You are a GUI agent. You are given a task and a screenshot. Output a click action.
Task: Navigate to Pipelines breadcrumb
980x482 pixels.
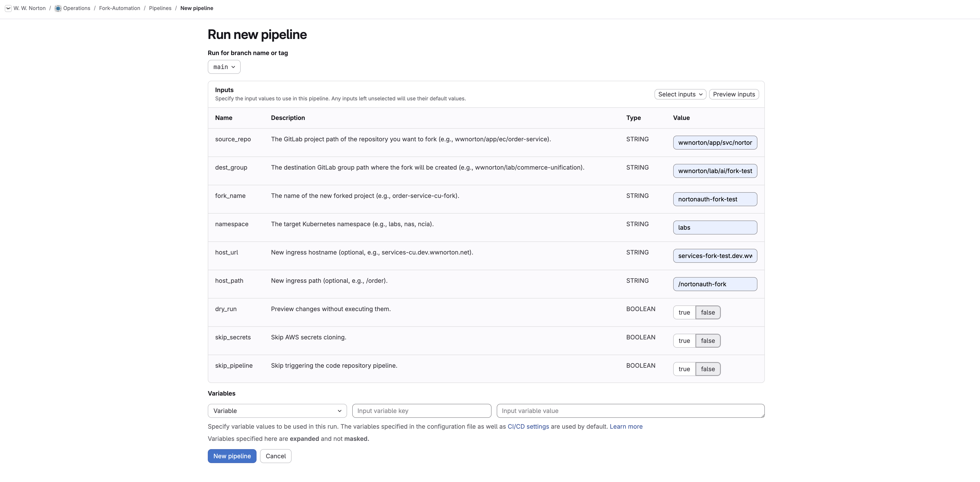[x=160, y=8]
